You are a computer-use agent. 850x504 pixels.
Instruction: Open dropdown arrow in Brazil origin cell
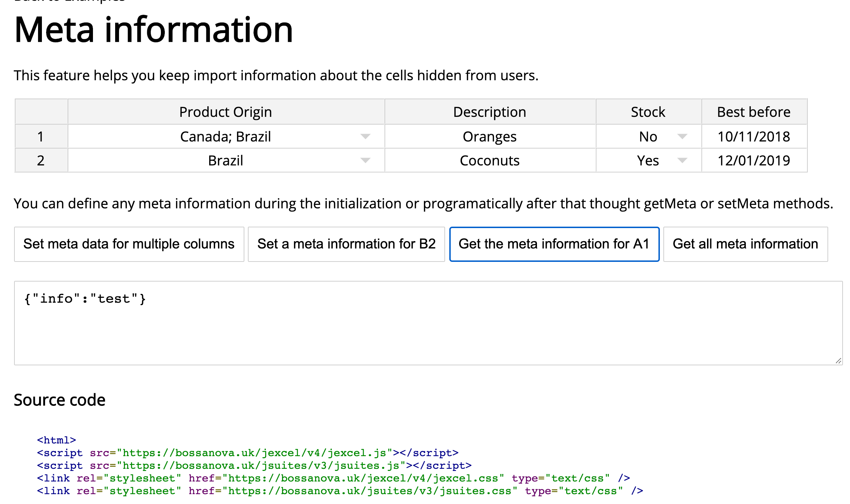click(x=365, y=160)
